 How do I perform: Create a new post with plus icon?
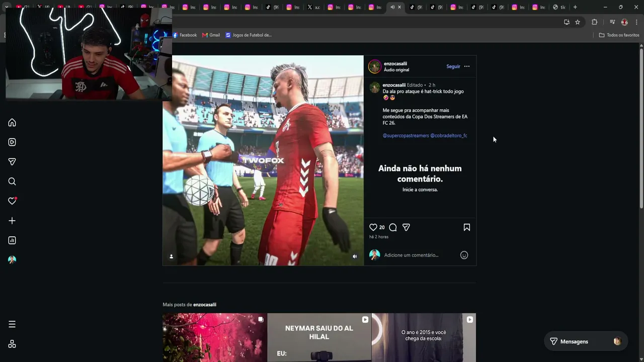pyautogui.click(x=12, y=221)
